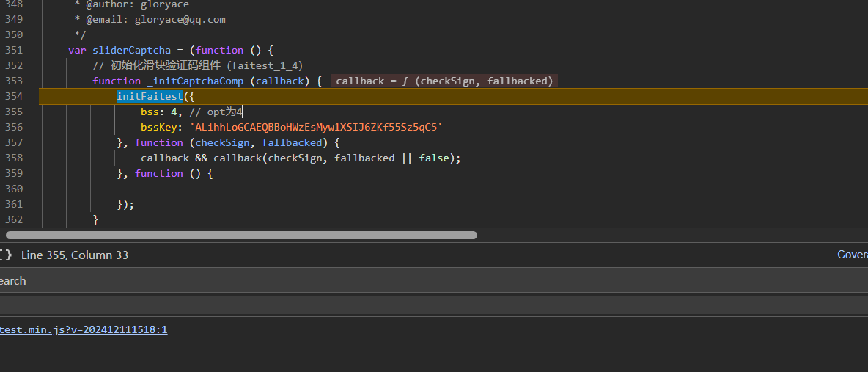Click the highlighted initFaitest call
Viewport: 868px width, 372px height.
tap(150, 96)
